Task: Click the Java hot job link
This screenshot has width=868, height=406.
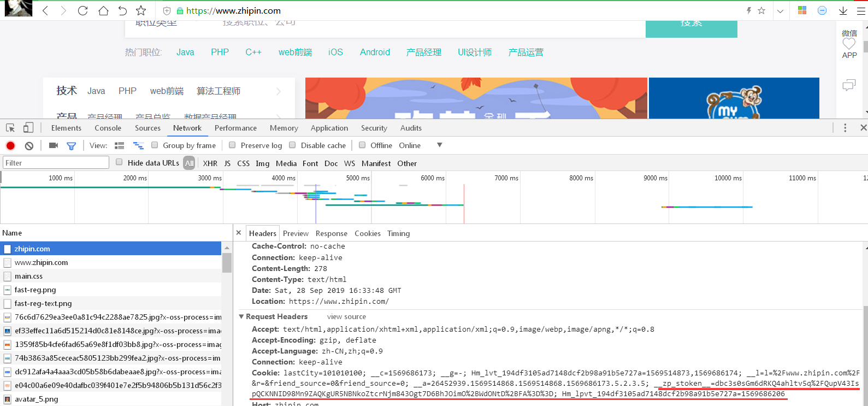Action: coord(185,52)
